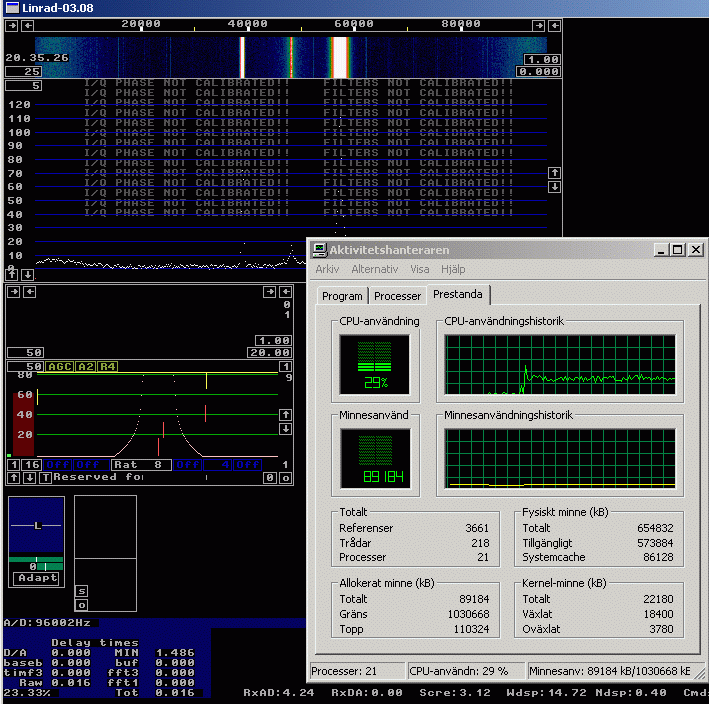Click left-arrow at high-resolution graph's top-right corner

coord(286,292)
